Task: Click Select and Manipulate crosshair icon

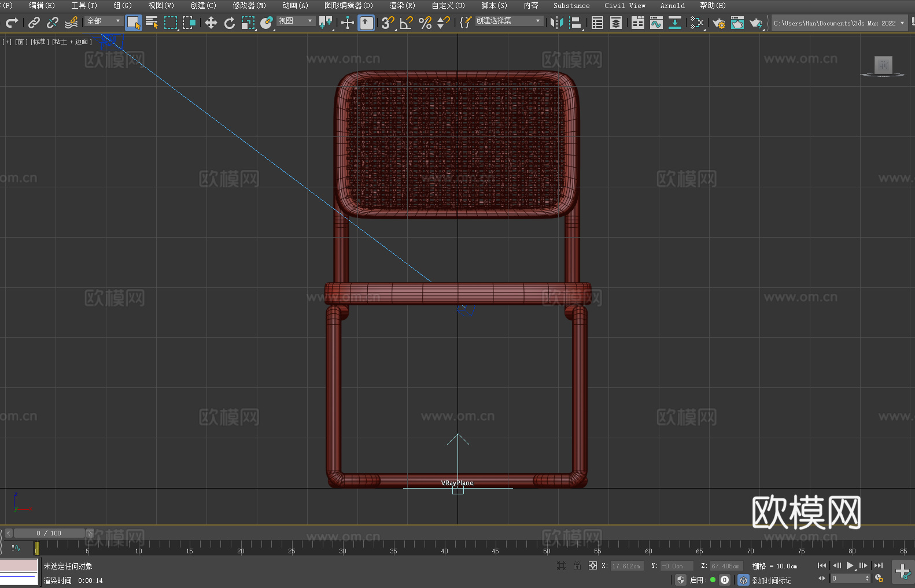Action: pyautogui.click(x=348, y=23)
